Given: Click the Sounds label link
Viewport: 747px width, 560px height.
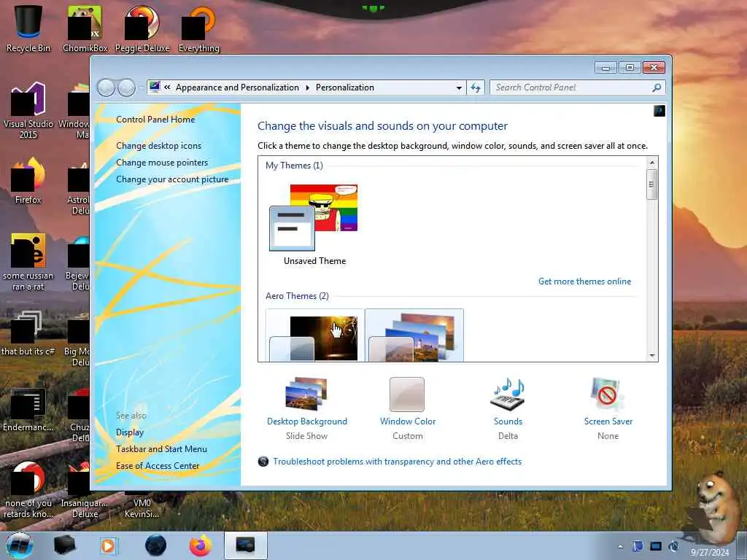Looking at the screenshot, I should click(508, 421).
